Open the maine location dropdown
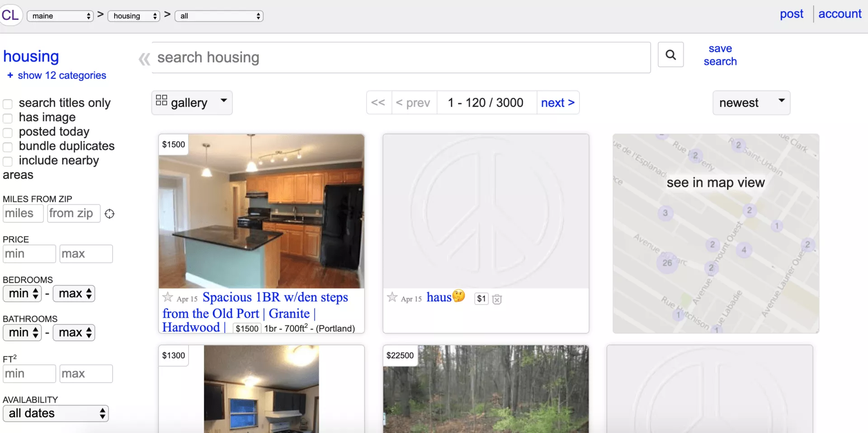This screenshot has height=433, width=868. click(x=60, y=16)
